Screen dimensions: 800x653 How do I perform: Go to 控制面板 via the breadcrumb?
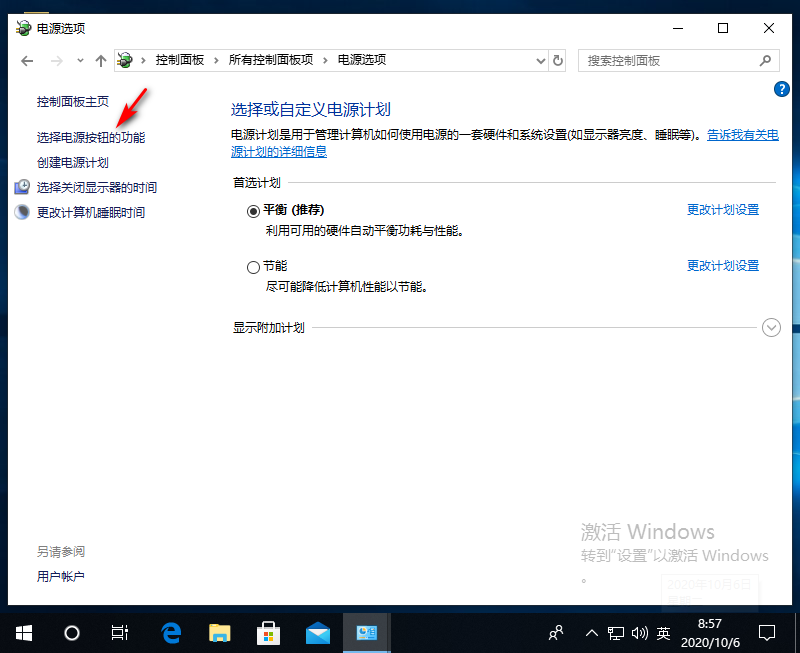pyautogui.click(x=181, y=60)
